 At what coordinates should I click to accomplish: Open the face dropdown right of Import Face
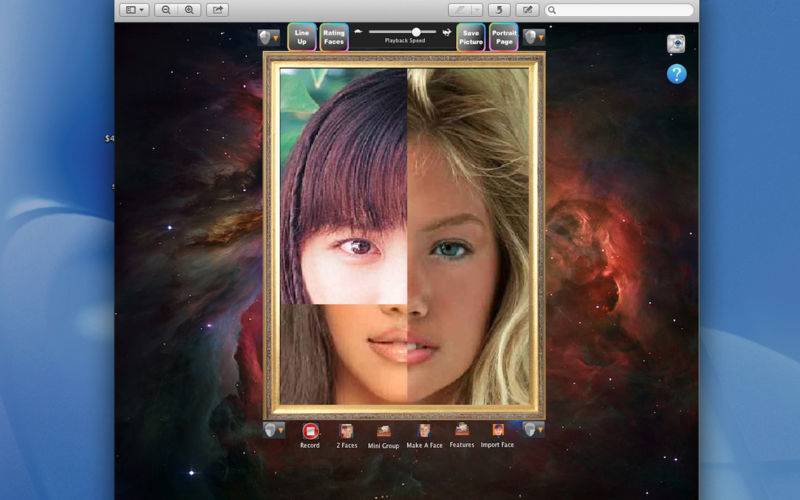tap(533, 429)
